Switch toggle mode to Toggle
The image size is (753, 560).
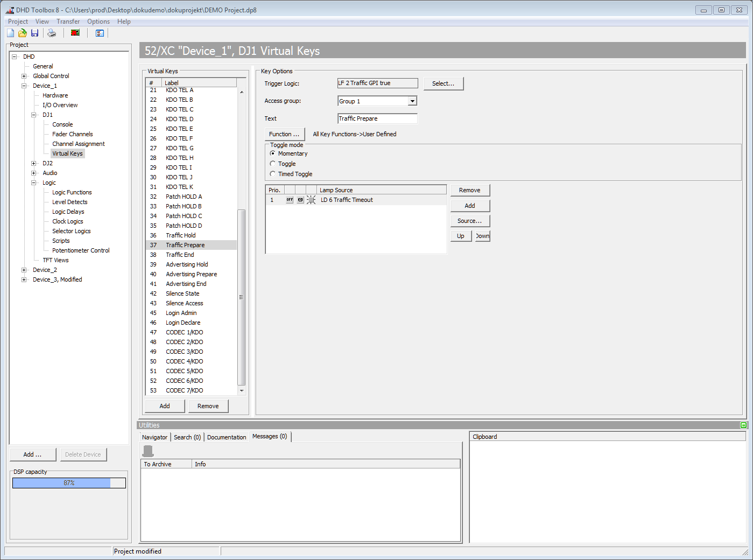pyautogui.click(x=273, y=164)
